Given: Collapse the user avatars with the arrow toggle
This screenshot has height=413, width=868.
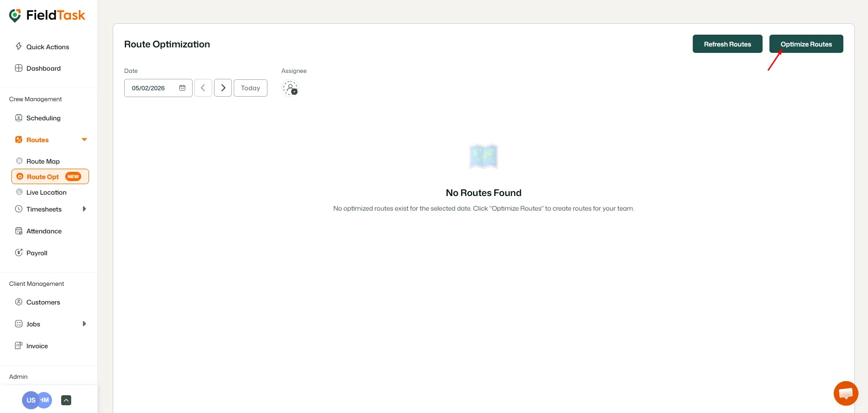Looking at the screenshot, I should click(x=66, y=400).
